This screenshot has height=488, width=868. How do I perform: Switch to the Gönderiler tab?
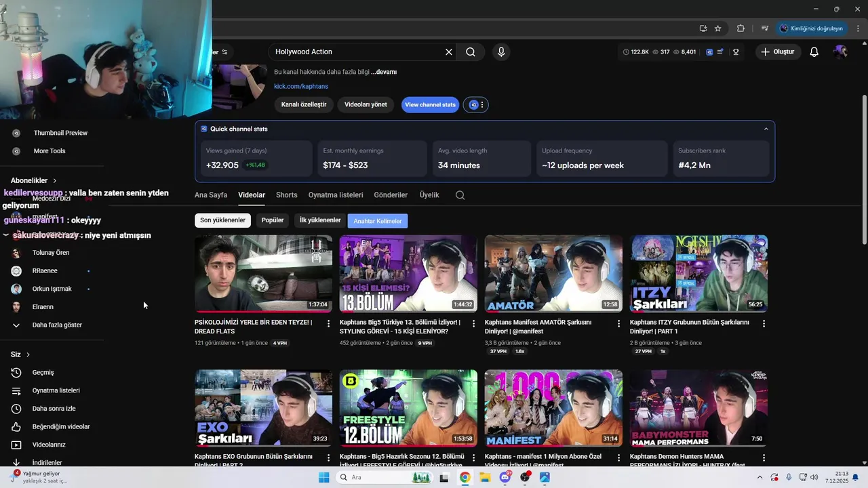pyautogui.click(x=391, y=195)
